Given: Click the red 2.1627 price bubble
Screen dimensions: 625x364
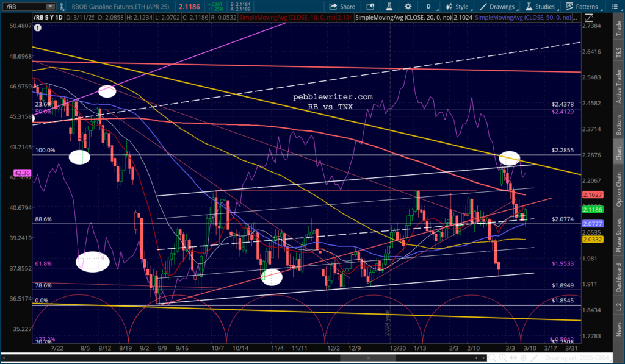Looking at the screenshot, I should coord(593,194).
